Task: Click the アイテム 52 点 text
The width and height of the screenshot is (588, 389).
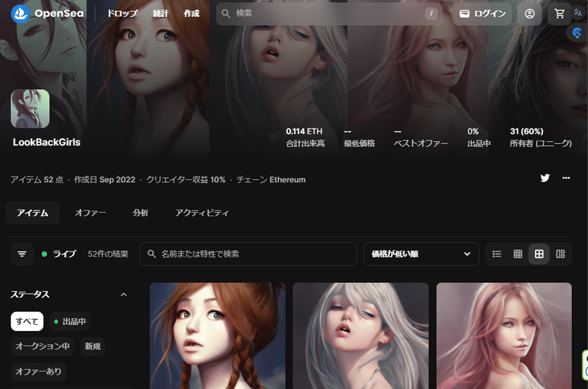Action: pos(37,179)
